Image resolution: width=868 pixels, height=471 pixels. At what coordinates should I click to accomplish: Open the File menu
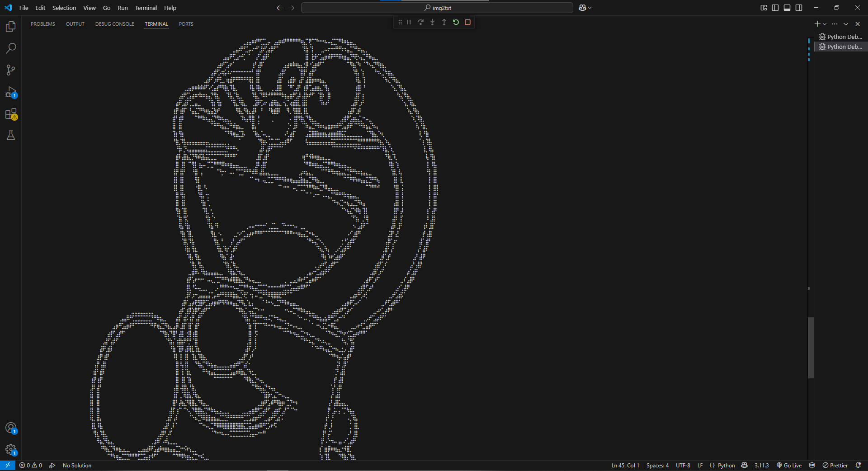(x=24, y=8)
